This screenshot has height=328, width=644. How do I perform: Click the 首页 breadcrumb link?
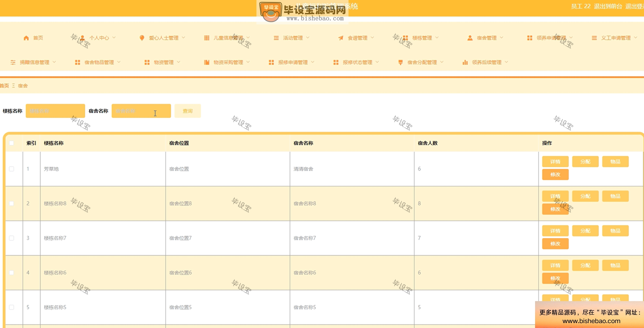tap(4, 86)
